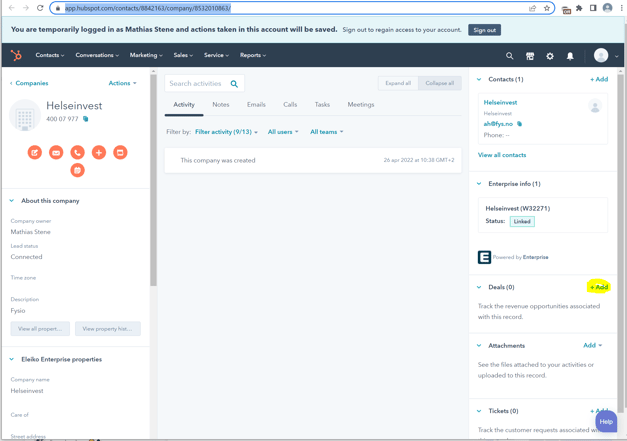Click the Search activities field
This screenshot has height=441, width=627.
[x=197, y=84]
